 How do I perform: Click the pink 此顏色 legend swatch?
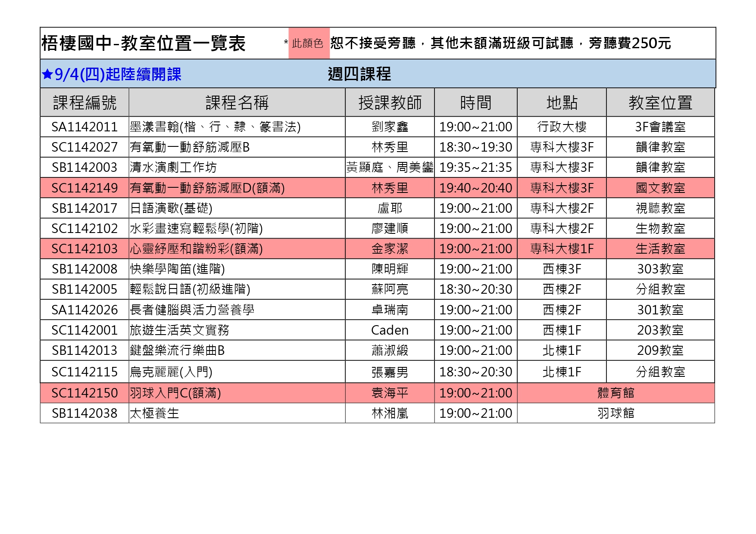pos(308,43)
